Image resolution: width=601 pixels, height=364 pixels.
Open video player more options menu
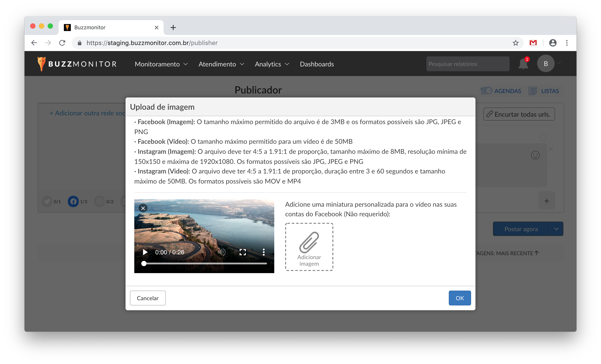[x=263, y=252]
